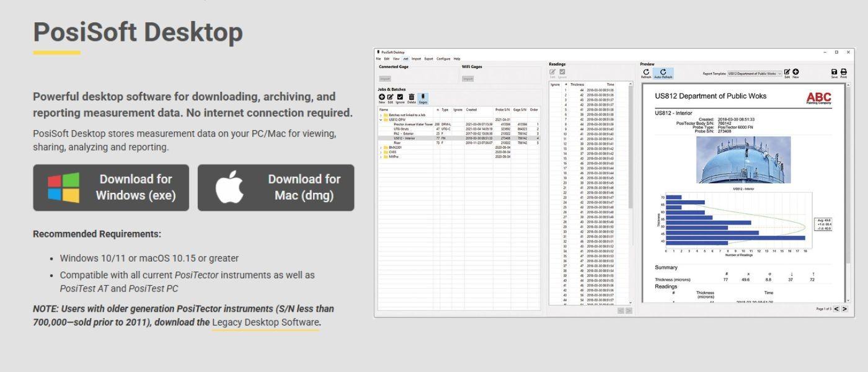Screen dimensions: 868x372
Task: Click the Ignore checkbox icon in Jobs & Batches toolbar
Action: [x=400, y=97]
